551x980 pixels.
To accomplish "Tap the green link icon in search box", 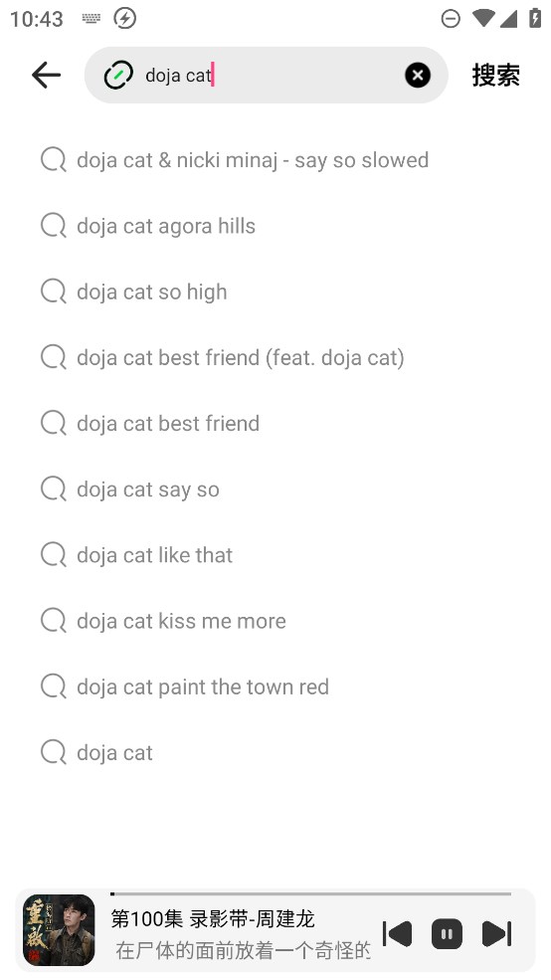I will pyautogui.click(x=118, y=76).
